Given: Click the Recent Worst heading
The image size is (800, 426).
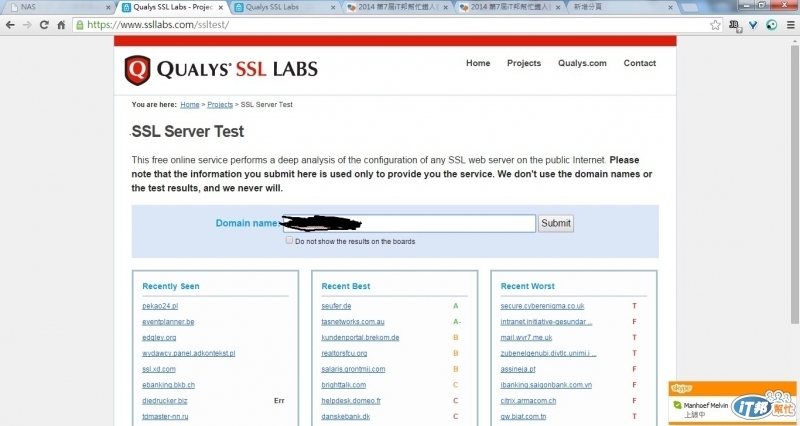Looking at the screenshot, I should click(528, 286).
